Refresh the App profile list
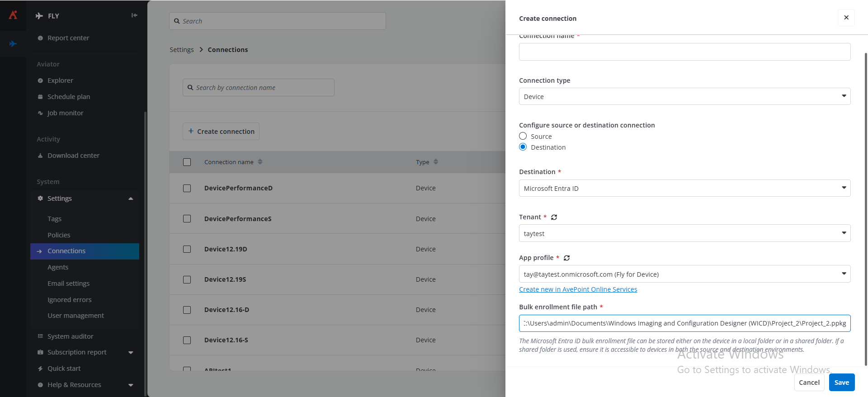This screenshot has height=397, width=868. point(566,258)
